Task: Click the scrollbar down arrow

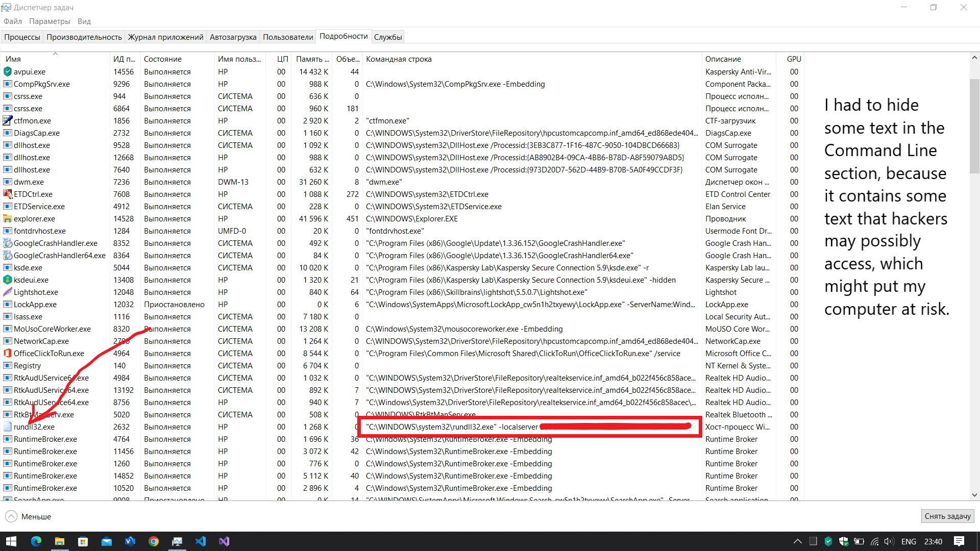Action: tap(974, 494)
